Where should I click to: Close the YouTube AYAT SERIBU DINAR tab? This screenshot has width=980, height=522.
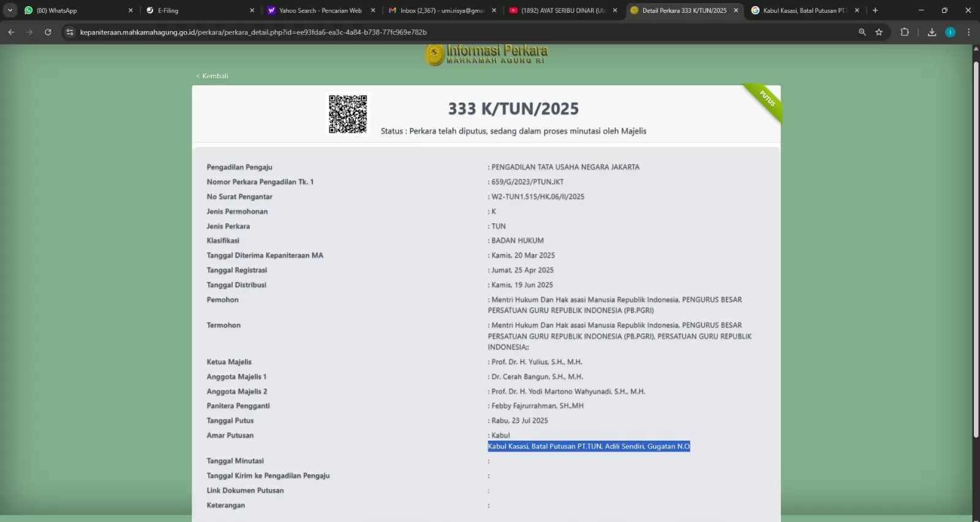point(615,10)
